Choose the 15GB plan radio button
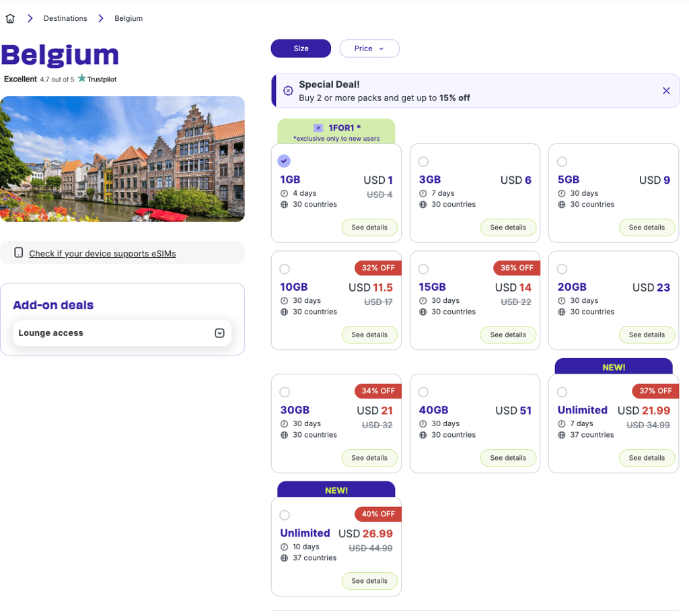This screenshot has width=689, height=616. (423, 269)
